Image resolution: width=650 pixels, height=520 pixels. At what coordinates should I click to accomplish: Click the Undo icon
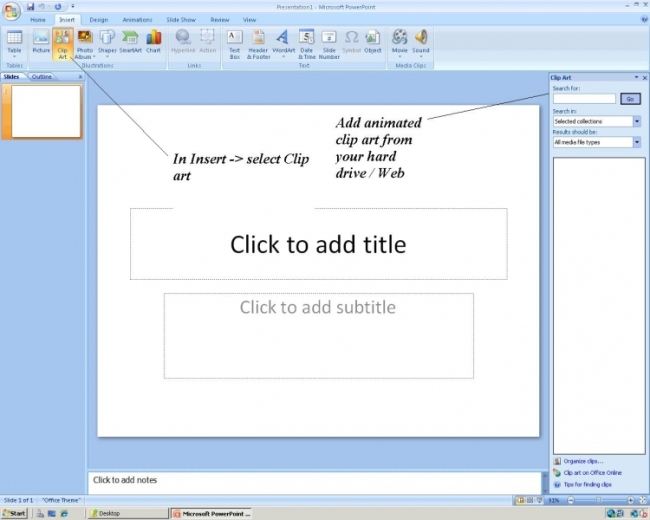coord(42,7)
